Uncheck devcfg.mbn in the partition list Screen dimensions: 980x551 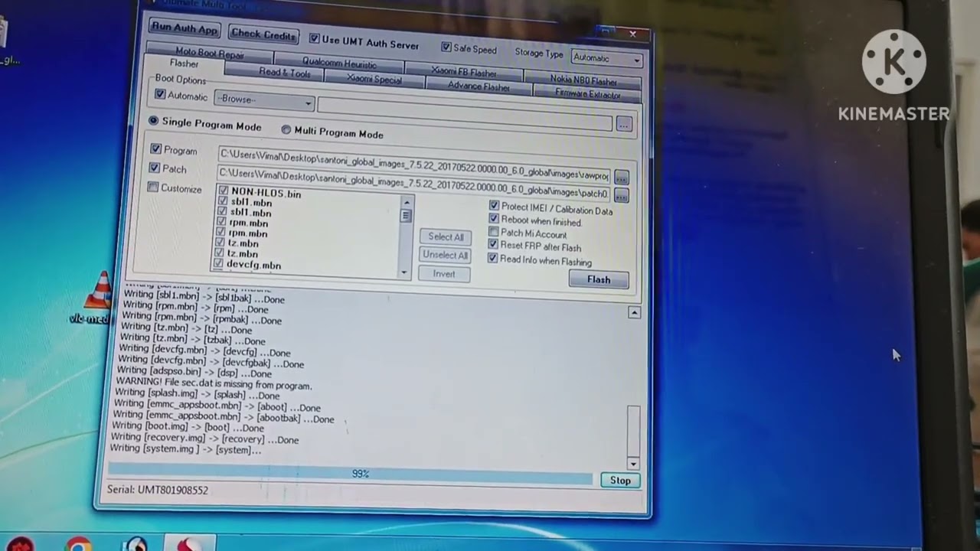pyautogui.click(x=218, y=263)
